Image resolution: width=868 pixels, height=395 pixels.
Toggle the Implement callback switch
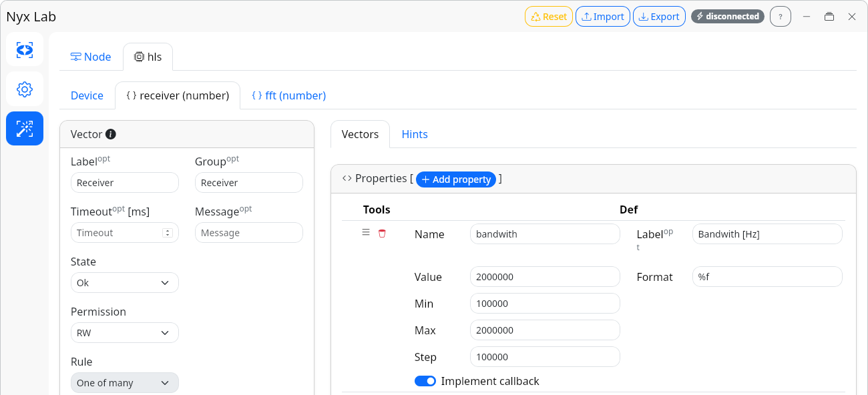(425, 381)
